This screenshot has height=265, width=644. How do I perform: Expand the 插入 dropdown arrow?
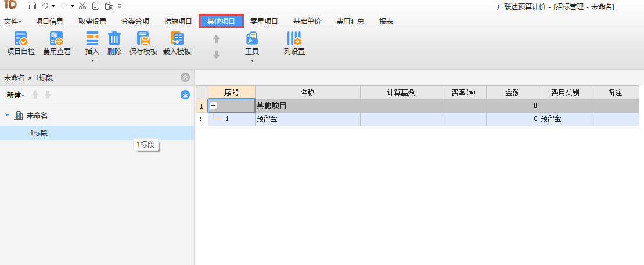pos(92,61)
